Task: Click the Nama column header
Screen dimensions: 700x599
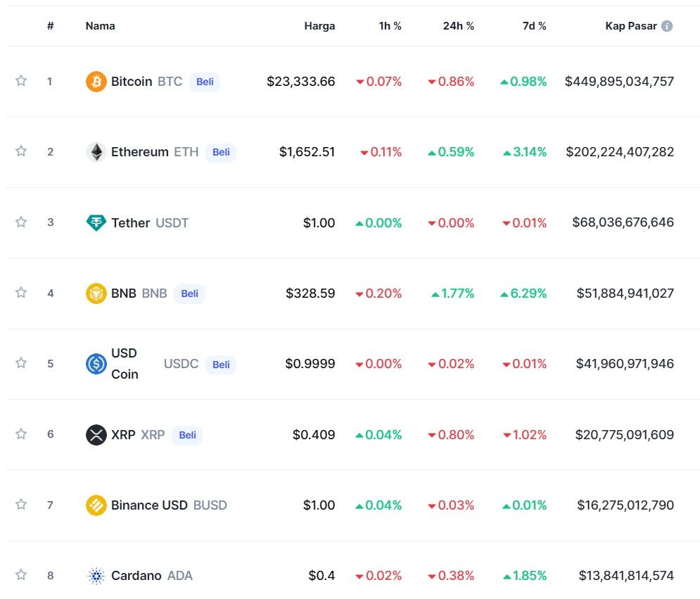Action: [100, 25]
